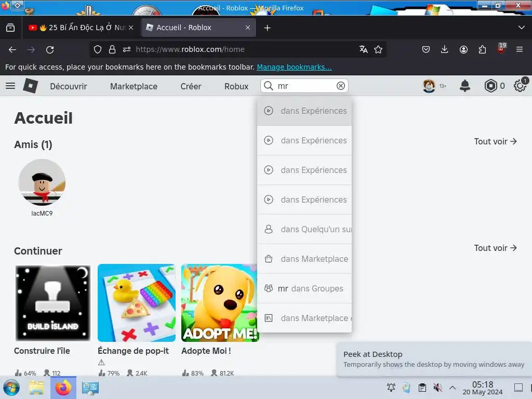Clear the Roblox search box text
The height and width of the screenshot is (399, 532).
click(x=341, y=86)
